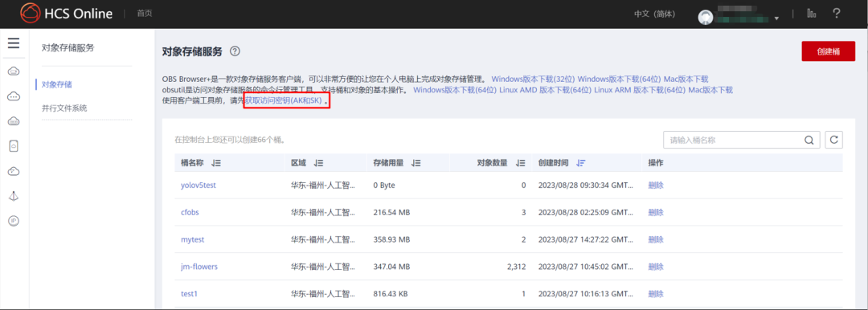Screen dimensions: 868x310
Task: Open the jm-flowers bucket
Action: (199, 267)
